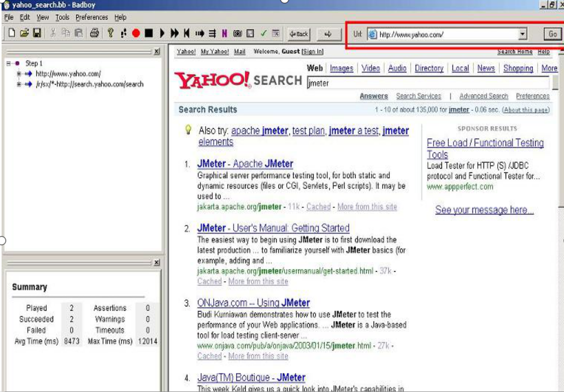Click the New script toolbar icon
The width and height of the screenshot is (564, 392).
(x=12, y=33)
